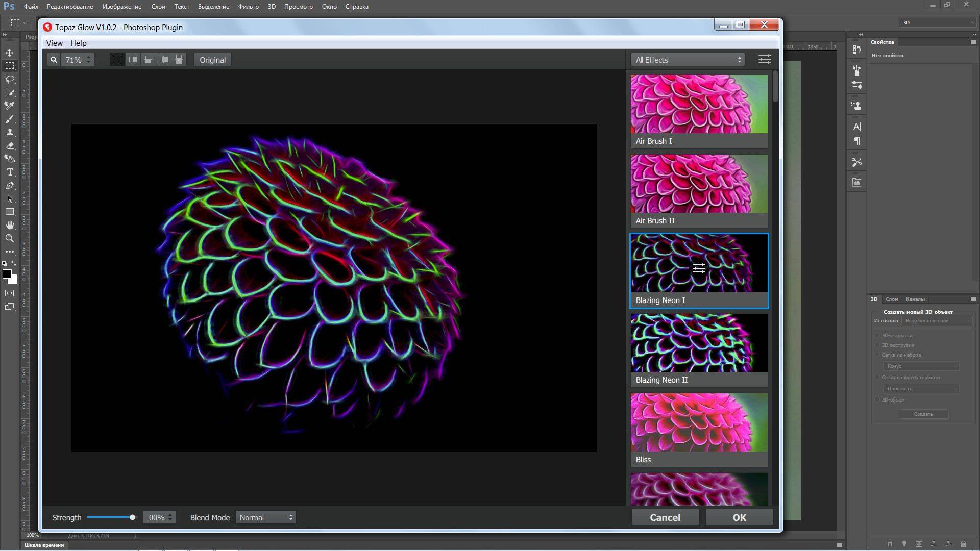Select the 3D-открытка radio option
The image size is (980, 551).
click(x=878, y=335)
